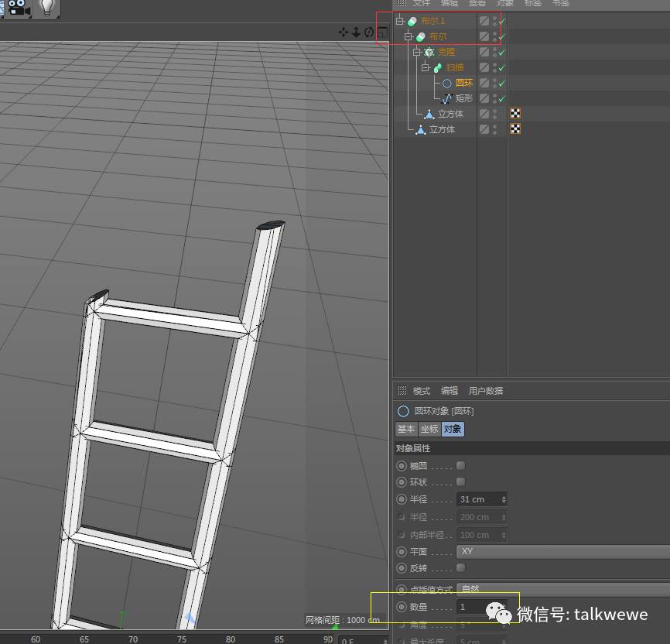Switch to the 坐标 tab

click(429, 429)
